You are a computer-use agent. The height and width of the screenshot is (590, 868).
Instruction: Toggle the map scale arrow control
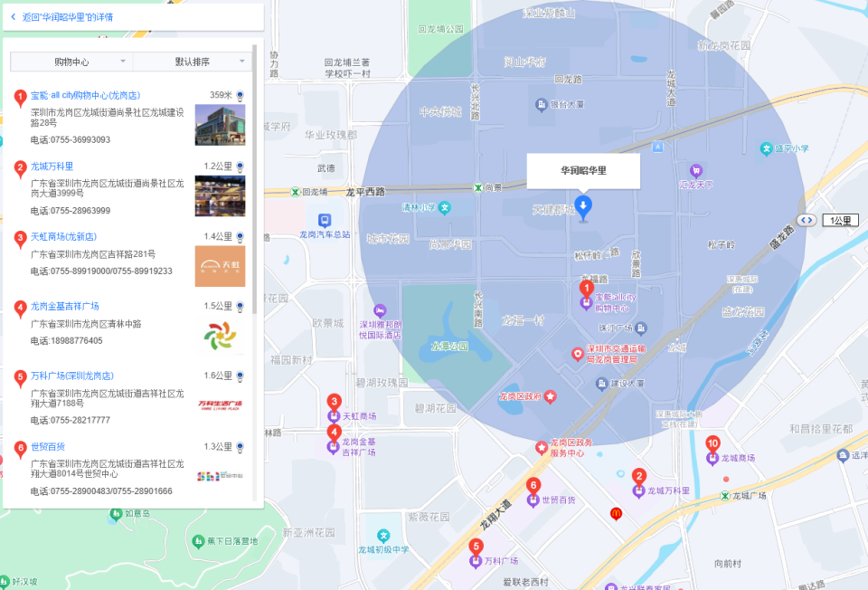tap(806, 220)
